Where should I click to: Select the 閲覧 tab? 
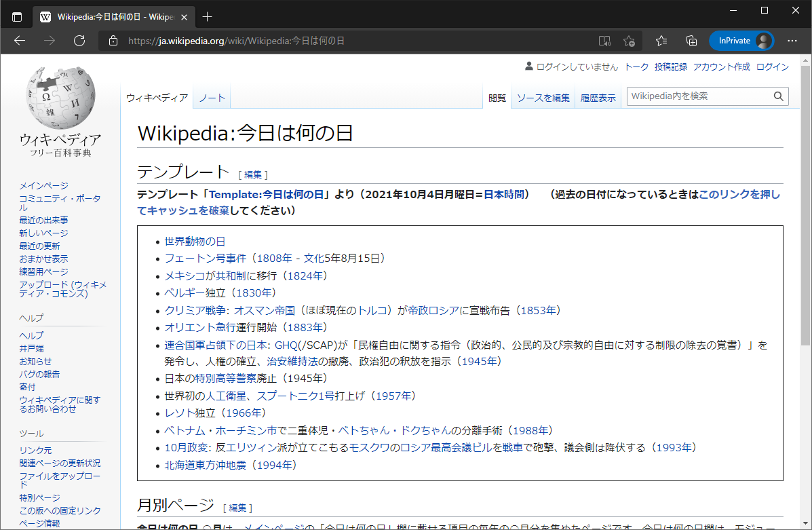(x=497, y=98)
